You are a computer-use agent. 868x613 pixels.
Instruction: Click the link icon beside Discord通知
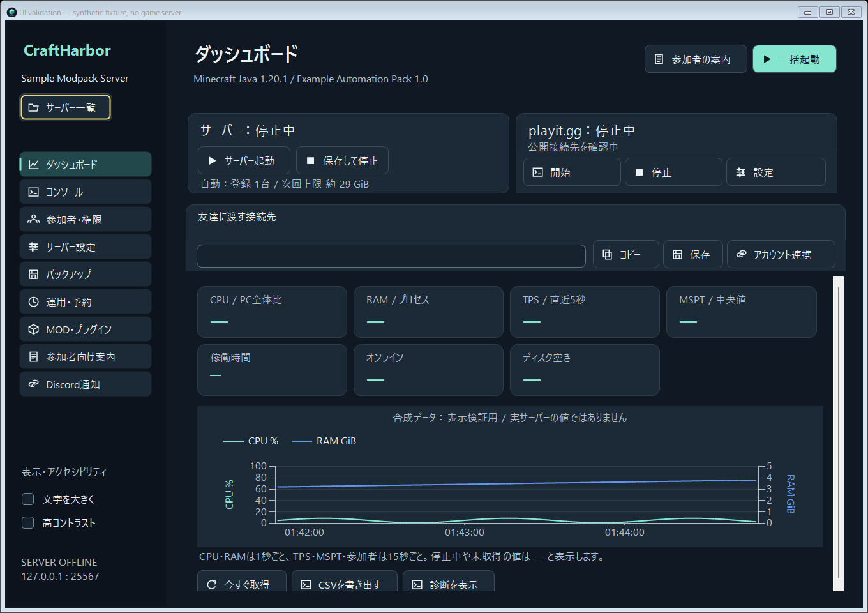34,384
